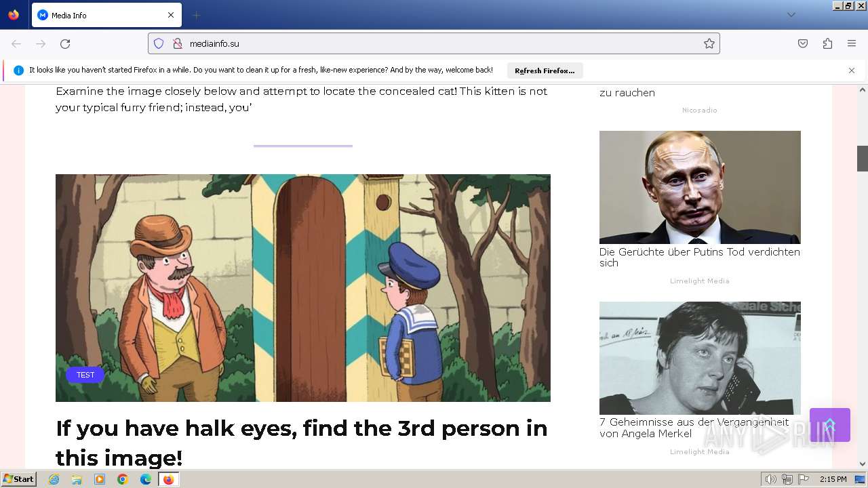
Task: Click scrollbar down arrow
Action: coord(863,464)
